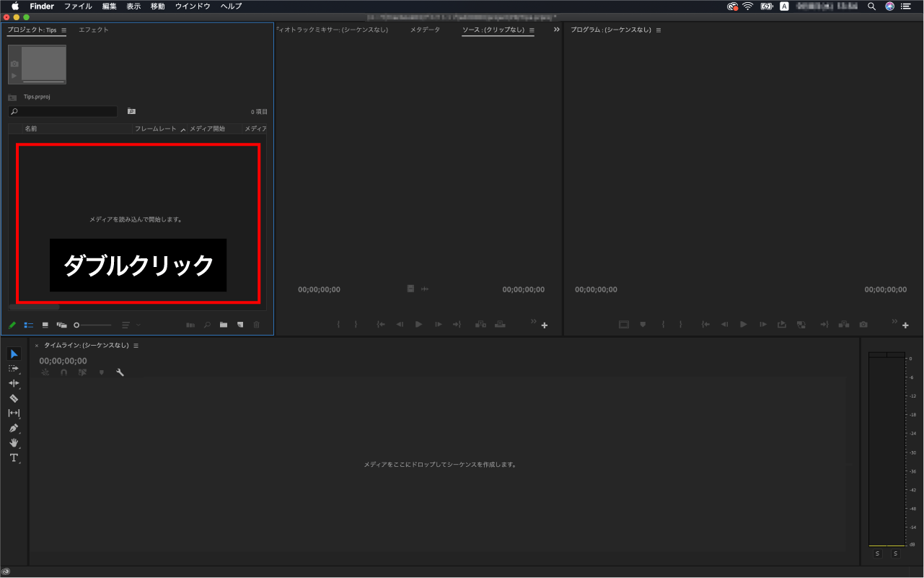This screenshot has width=924, height=578.
Task: Select the ソース: (クリップなし) tab
Action: tap(493, 30)
